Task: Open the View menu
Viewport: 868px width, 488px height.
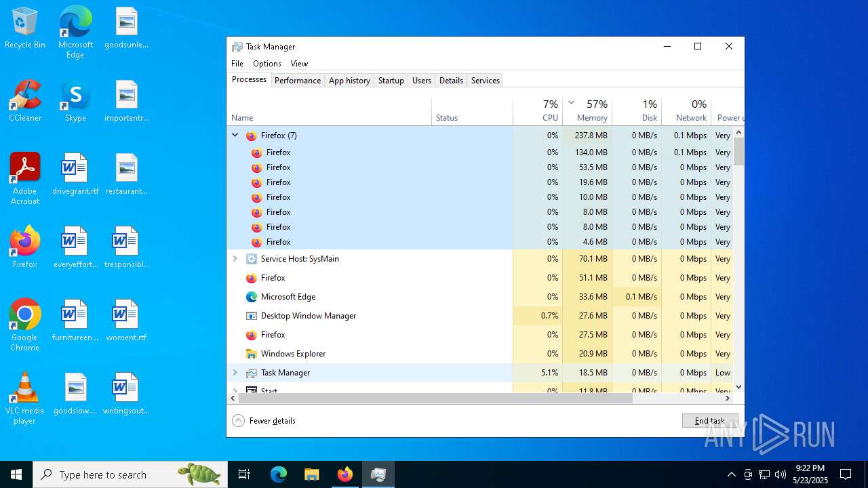Action: (x=299, y=63)
